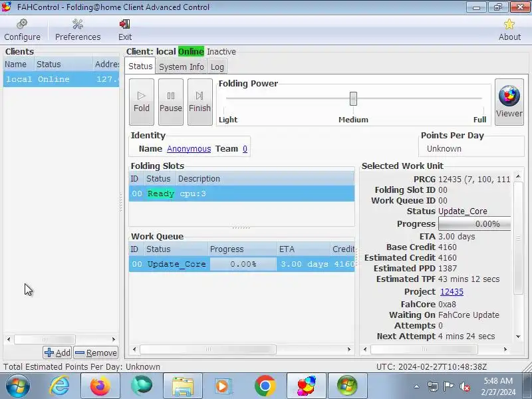The height and width of the screenshot is (399, 532).
Task: Click the Action Center flag icon
Action: (448, 386)
